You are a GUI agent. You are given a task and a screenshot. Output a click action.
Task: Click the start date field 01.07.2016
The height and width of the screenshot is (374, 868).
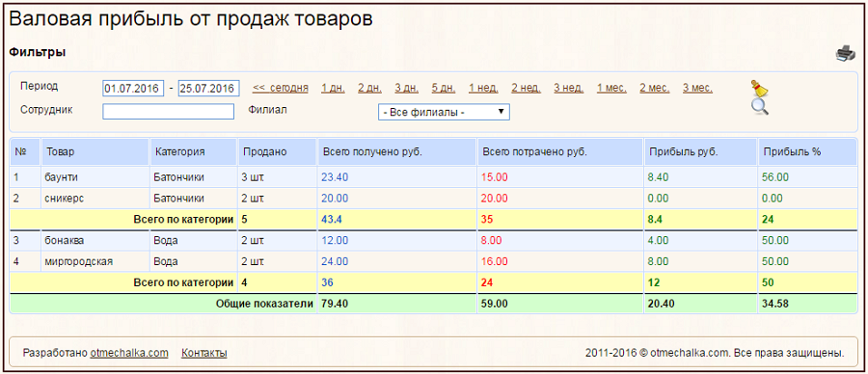click(x=133, y=88)
